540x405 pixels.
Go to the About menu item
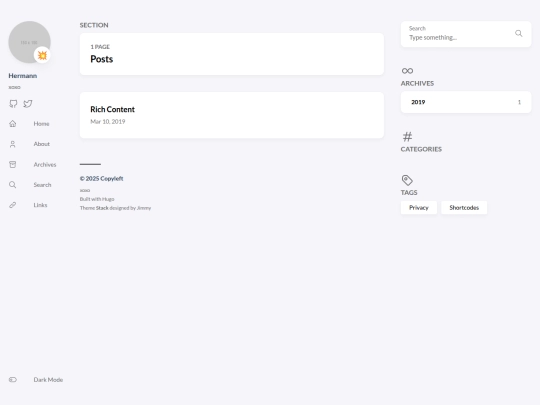pyautogui.click(x=42, y=144)
